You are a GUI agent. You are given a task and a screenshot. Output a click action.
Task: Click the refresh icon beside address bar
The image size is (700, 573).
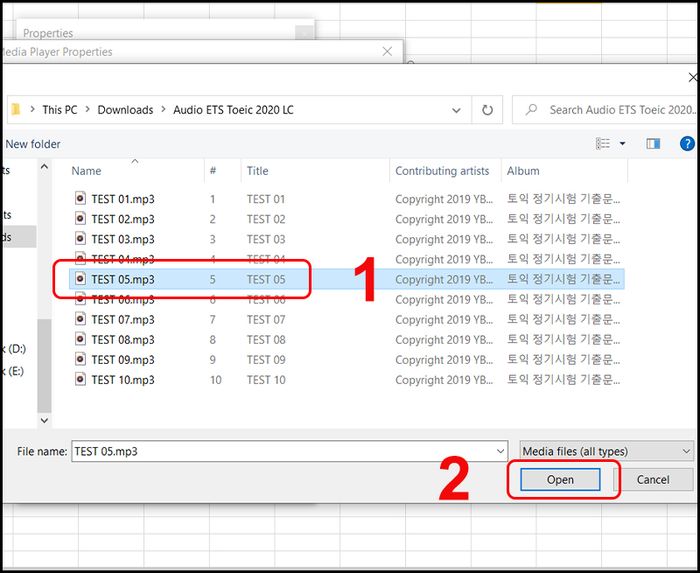click(487, 110)
